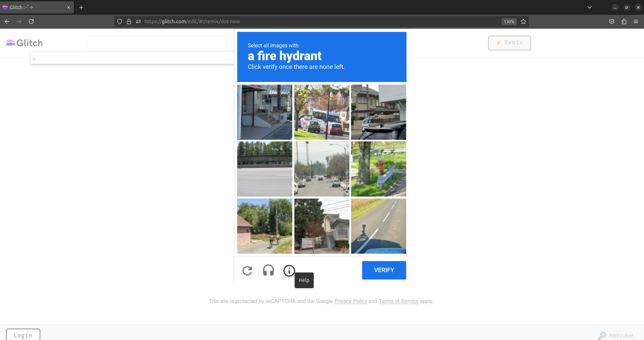Open the Pocket save icon
Image resolution: width=644 pixels, height=340 pixels.
point(612,22)
